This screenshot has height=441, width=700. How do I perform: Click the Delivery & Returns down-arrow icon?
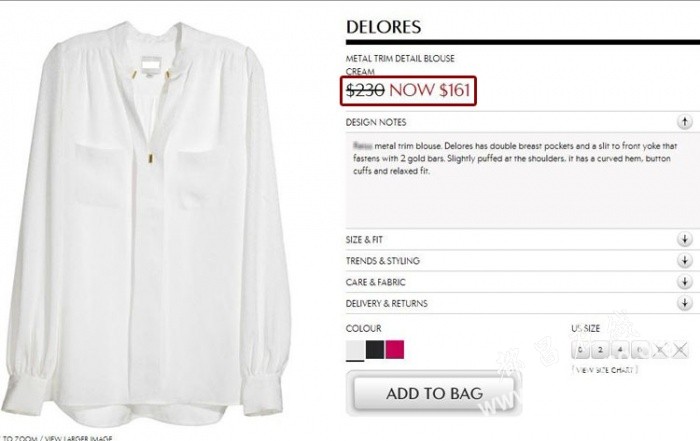[x=684, y=303]
